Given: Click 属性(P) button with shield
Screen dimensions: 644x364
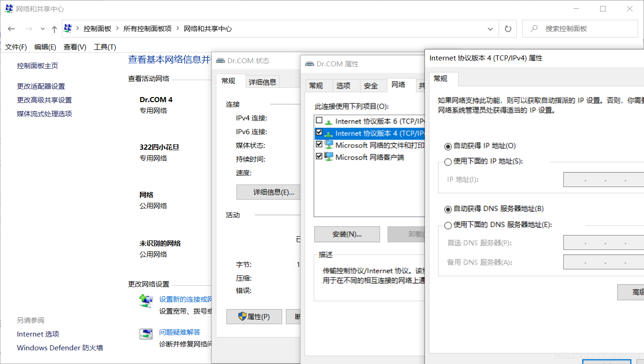Looking at the screenshot, I should (254, 316).
